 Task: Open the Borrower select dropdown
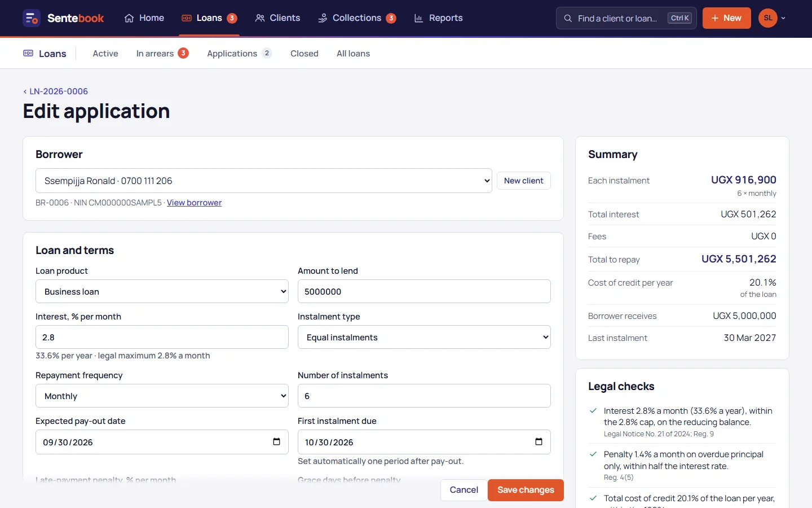[x=264, y=181]
